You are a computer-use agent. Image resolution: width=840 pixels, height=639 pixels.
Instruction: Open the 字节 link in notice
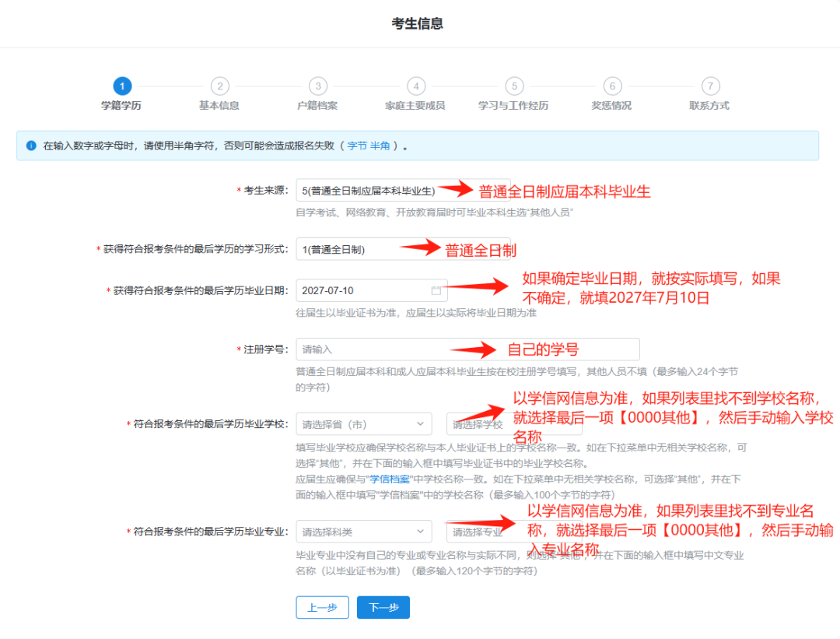point(357,146)
